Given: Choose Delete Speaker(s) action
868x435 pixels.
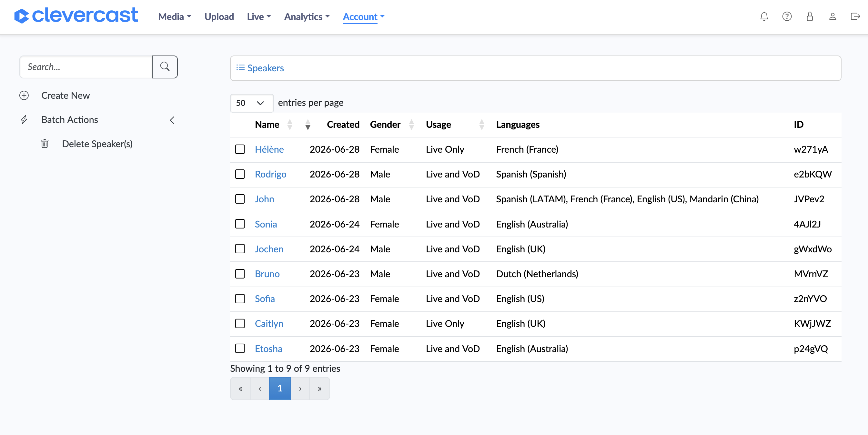Looking at the screenshot, I should click(97, 144).
